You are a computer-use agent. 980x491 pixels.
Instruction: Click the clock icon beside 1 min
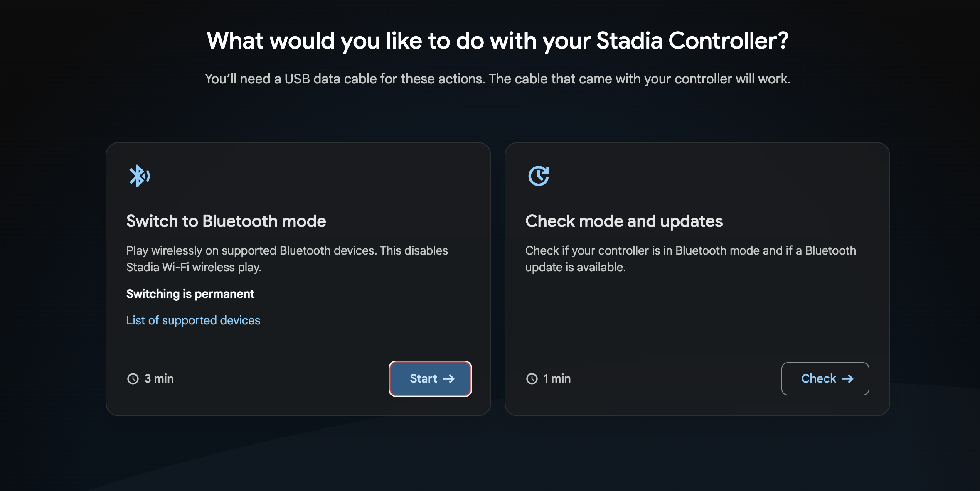point(532,379)
